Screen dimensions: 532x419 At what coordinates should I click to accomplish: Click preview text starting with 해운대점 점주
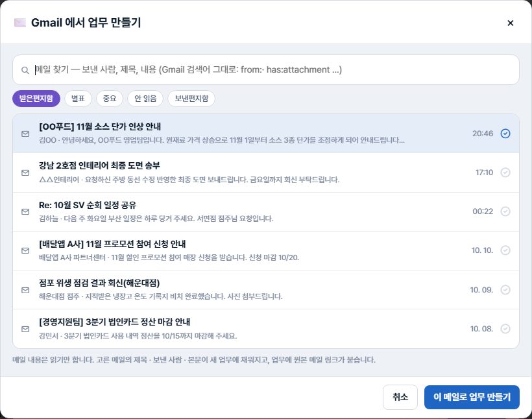click(161, 296)
